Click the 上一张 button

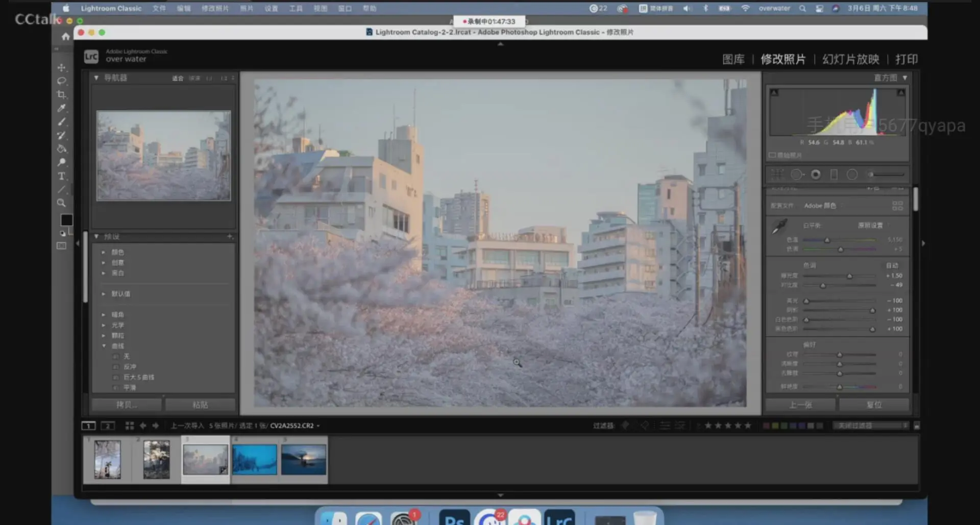(800, 405)
